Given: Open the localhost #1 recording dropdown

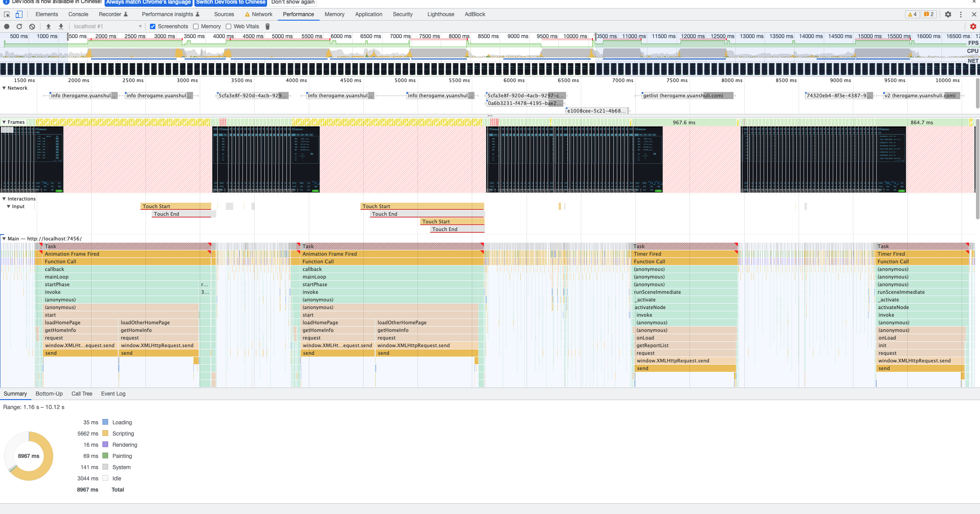Looking at the screenshot, I should pos(108,26).
